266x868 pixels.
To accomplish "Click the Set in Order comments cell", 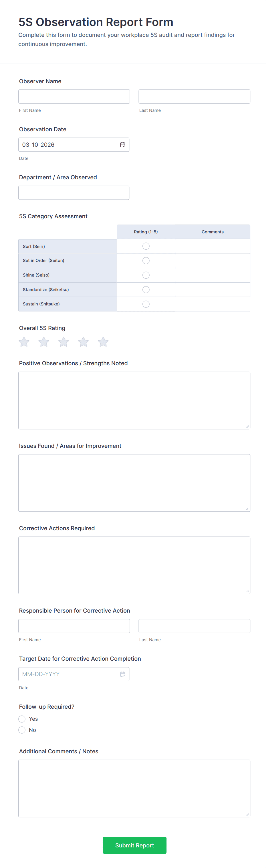I will [x=213, y=261].
